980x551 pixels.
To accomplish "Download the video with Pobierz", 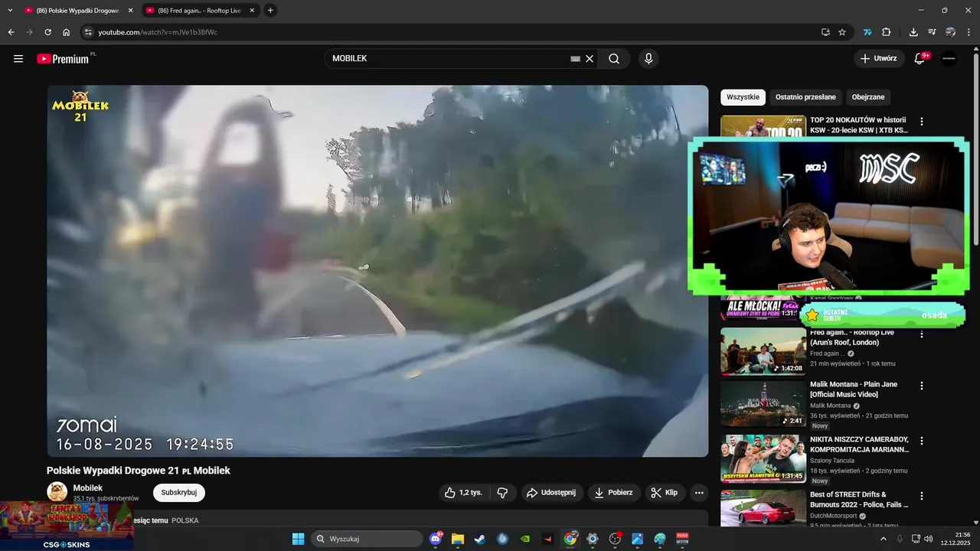I will point(614,493).
